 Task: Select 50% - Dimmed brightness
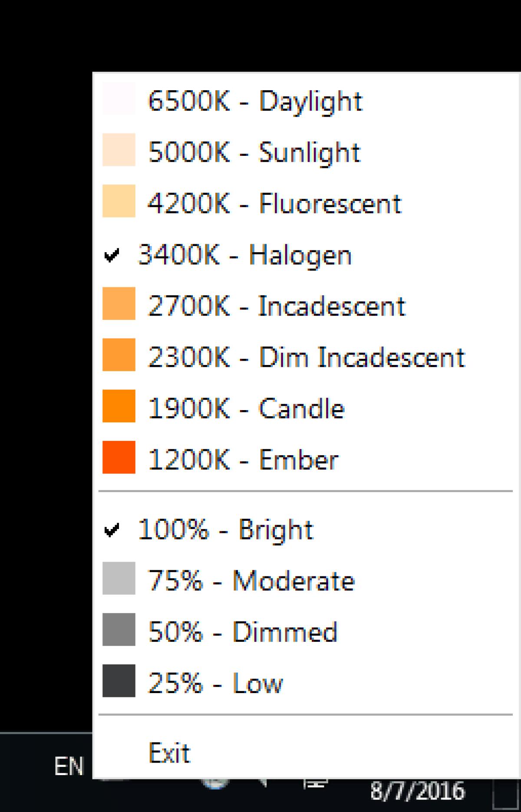242,631
